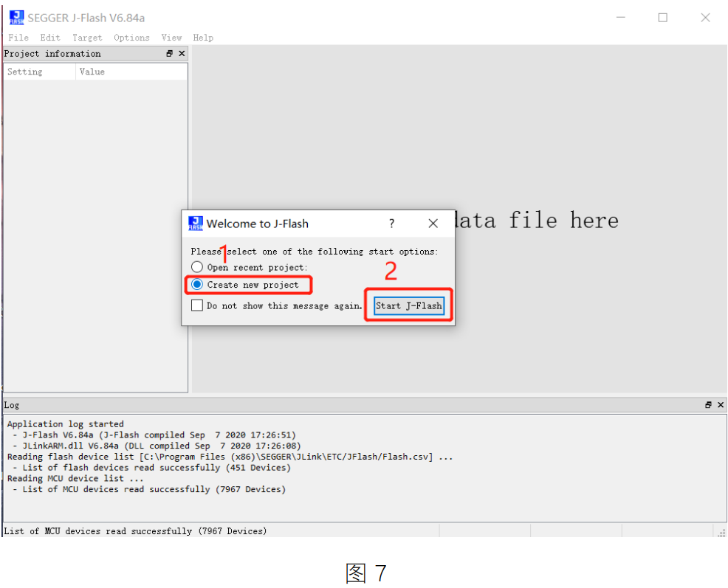Click the Start J-Flash button
728x588 pixels.
click(408, 305)
